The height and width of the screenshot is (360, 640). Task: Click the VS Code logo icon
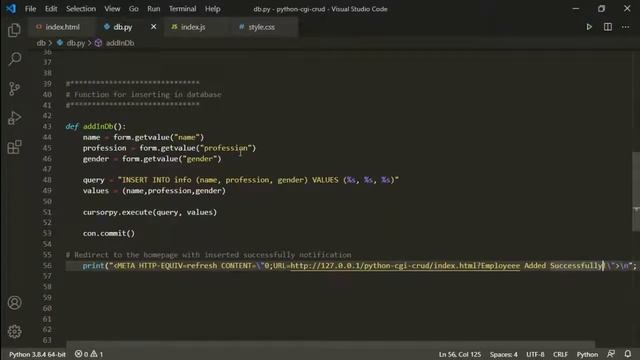click(11, 9)
